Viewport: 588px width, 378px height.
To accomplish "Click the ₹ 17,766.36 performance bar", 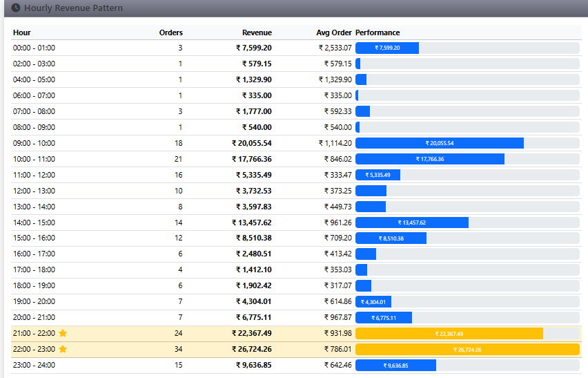I will (430, 159).
